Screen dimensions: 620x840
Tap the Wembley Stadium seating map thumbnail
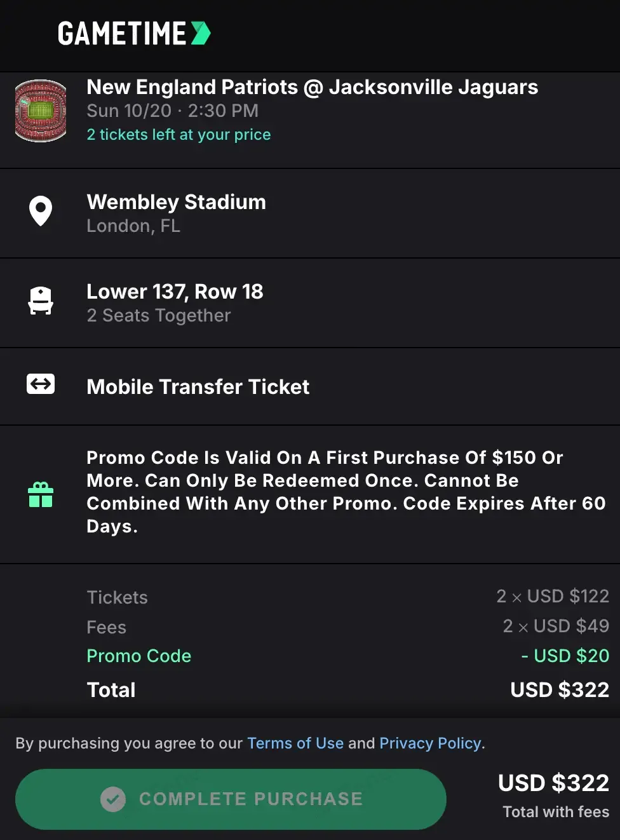41,111
